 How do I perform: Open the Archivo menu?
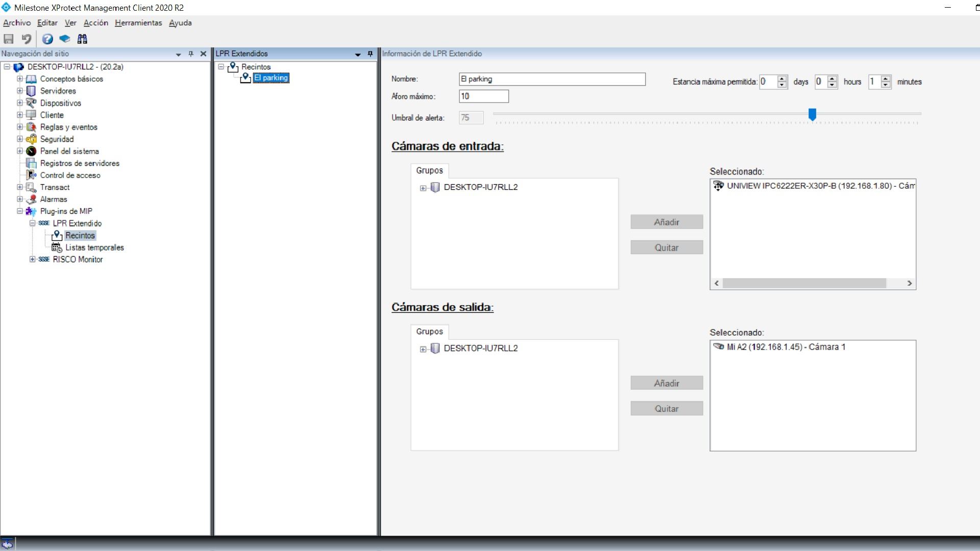[17, 23]
